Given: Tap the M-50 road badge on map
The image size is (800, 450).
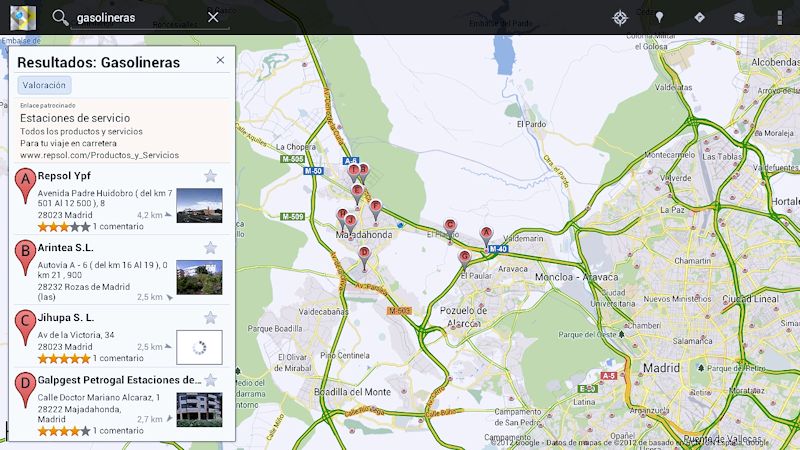Looking at the screenshot, I should [313, 171].
